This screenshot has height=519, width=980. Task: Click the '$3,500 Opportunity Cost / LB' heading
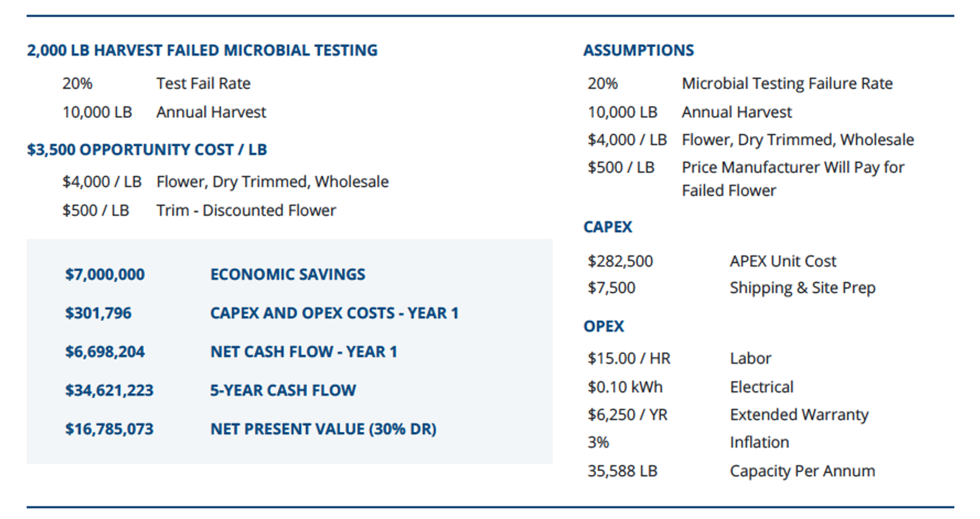pos(147,150)
